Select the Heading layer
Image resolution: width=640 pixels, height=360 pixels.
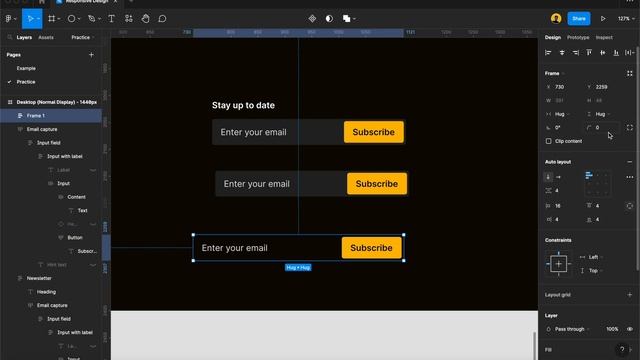point(46,292)
